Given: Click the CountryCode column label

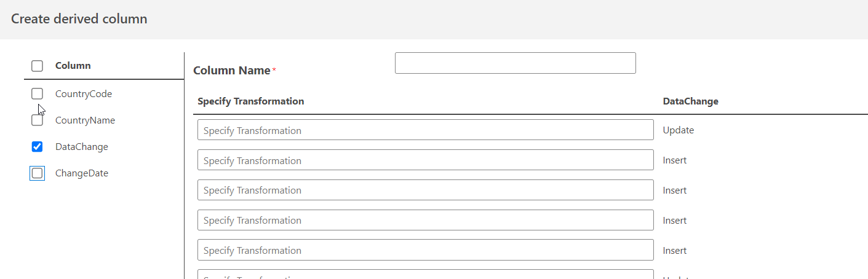Looking at the screenshot, I should [x=84, y=94].
